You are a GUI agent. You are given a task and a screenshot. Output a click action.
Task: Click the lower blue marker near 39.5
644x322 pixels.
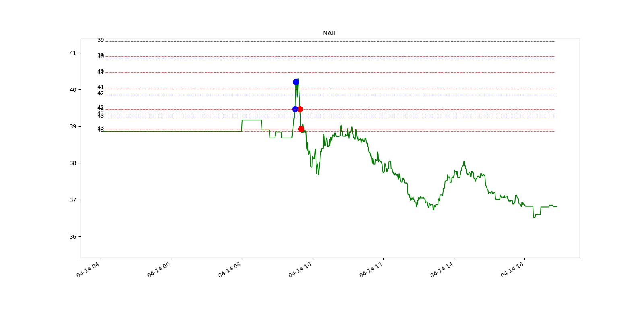click(x=295, y=109)
